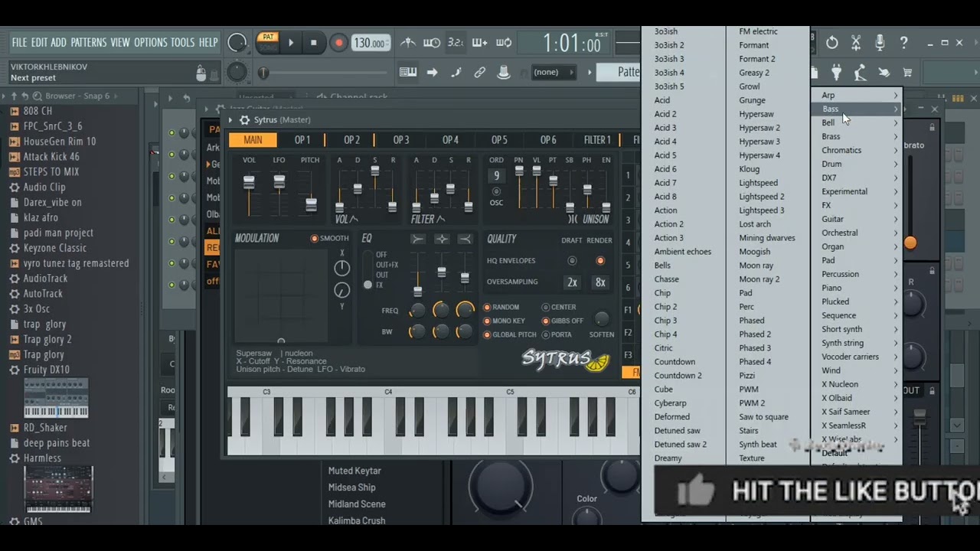This screenshot has height=551, width=980.
Task: Click the Sytrus logo
Action: point(566,359)
